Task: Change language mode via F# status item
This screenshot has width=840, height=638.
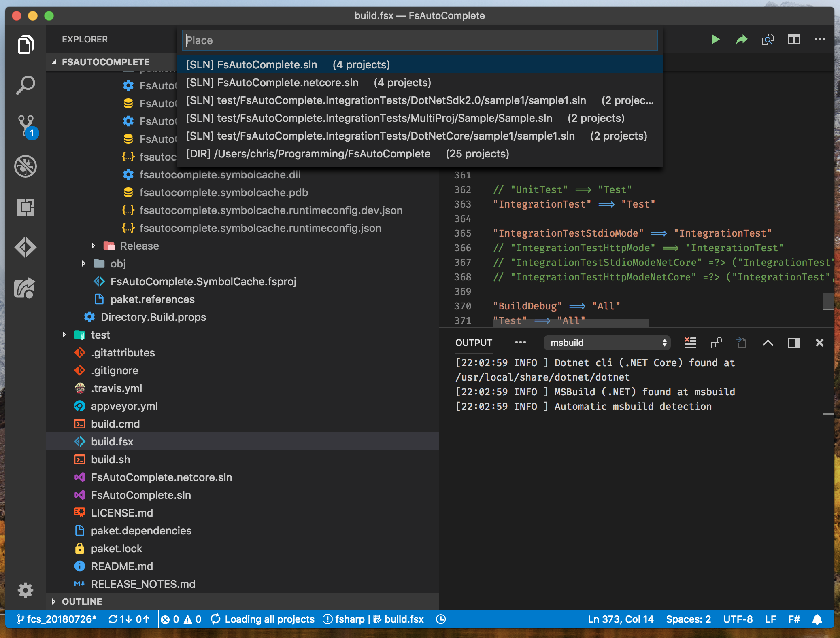Action: 794,619
